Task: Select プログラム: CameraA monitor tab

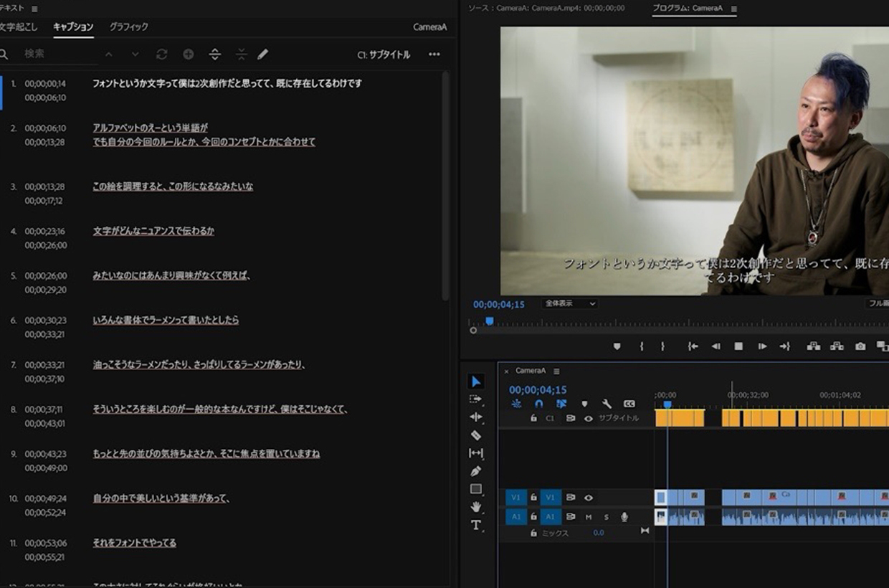Action: click(x=688, y=8)
